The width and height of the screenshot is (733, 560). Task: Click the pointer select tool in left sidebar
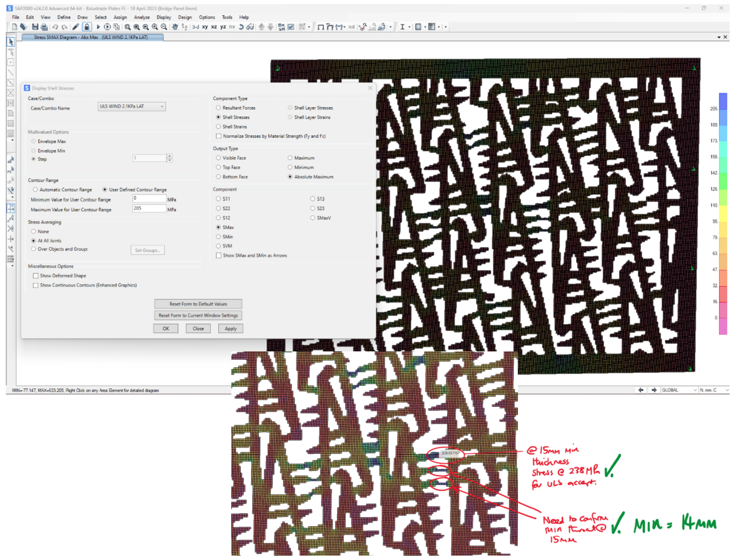[x=11, y=42]
